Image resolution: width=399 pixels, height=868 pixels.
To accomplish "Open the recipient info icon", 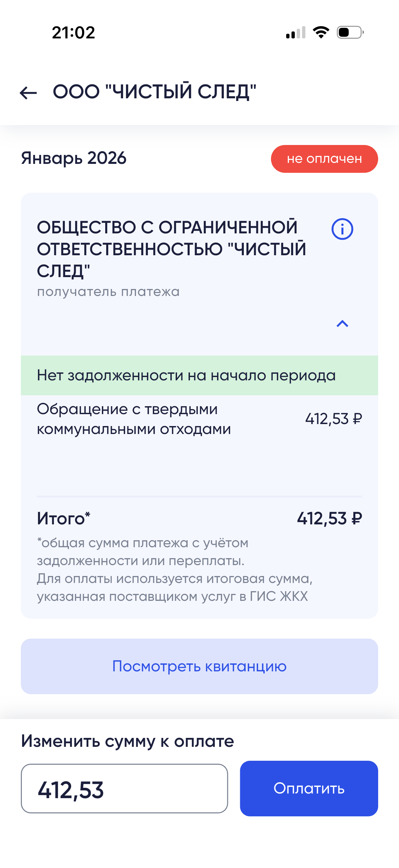I will tap(342, 229).
